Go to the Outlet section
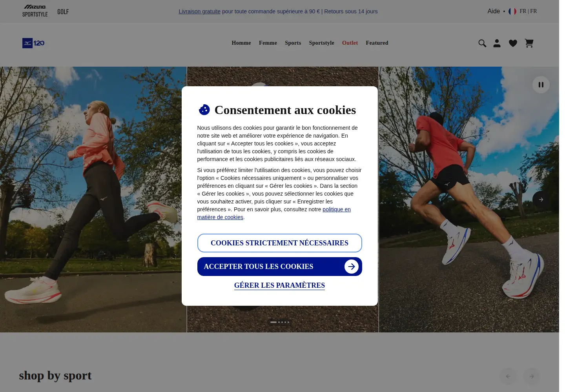This screenshot has height=392, width=565. pos(350,43)
